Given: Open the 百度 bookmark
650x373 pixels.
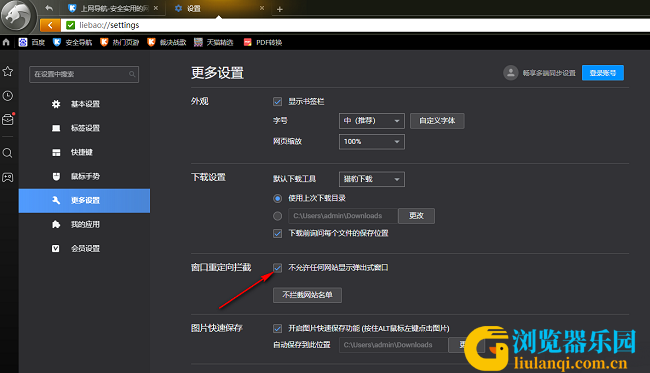Looking at the screenshot, I should click(32, 42).
